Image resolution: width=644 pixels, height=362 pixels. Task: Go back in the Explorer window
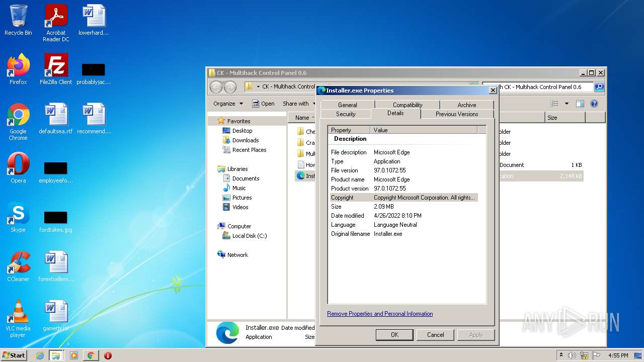click(216, 87)
